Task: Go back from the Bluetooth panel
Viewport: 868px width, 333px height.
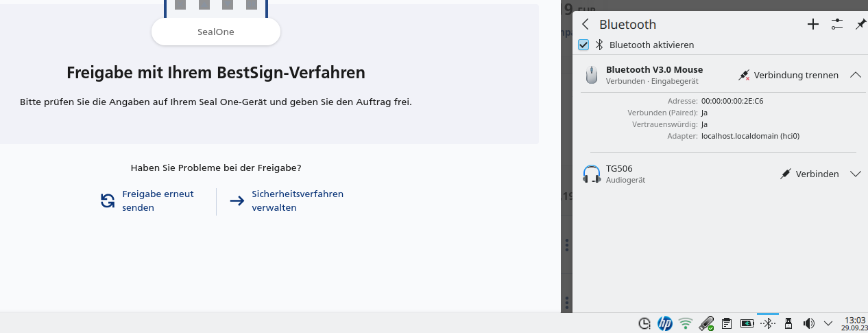Action: pyautogui.click(x=585, y=25)
